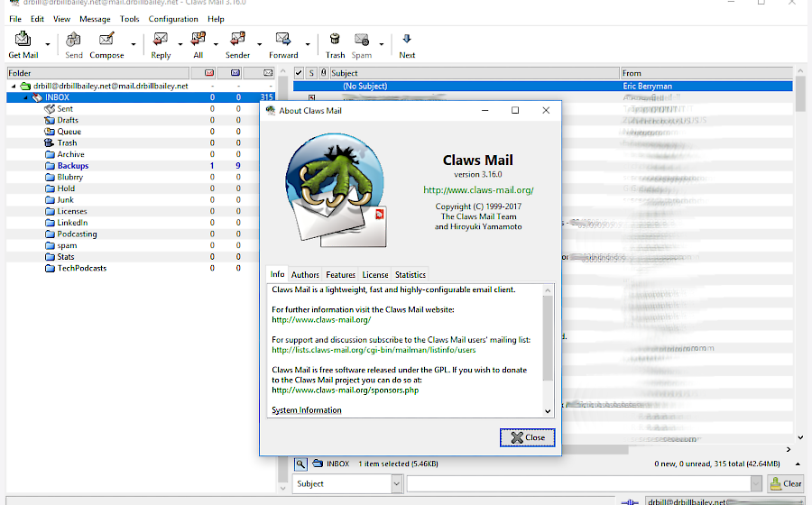Click the Trash toolbar icon
Screen dimensions: 812x505
point(335,45)
